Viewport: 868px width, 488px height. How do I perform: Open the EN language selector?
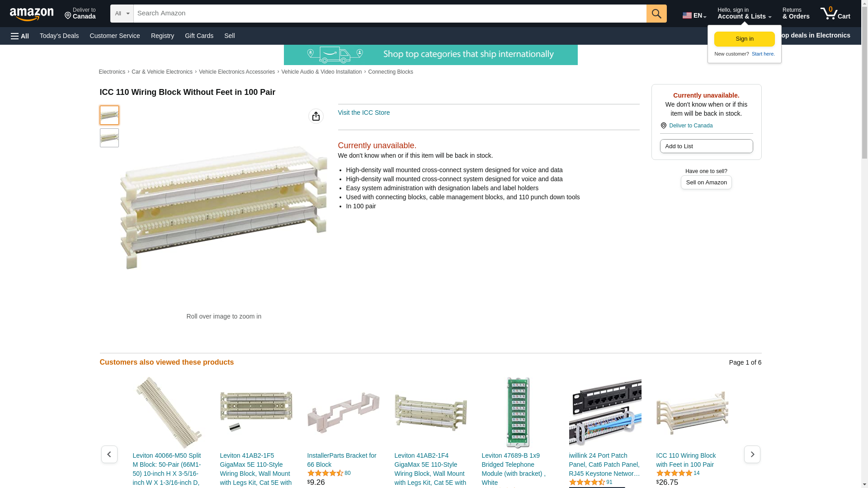click(694, 15)
